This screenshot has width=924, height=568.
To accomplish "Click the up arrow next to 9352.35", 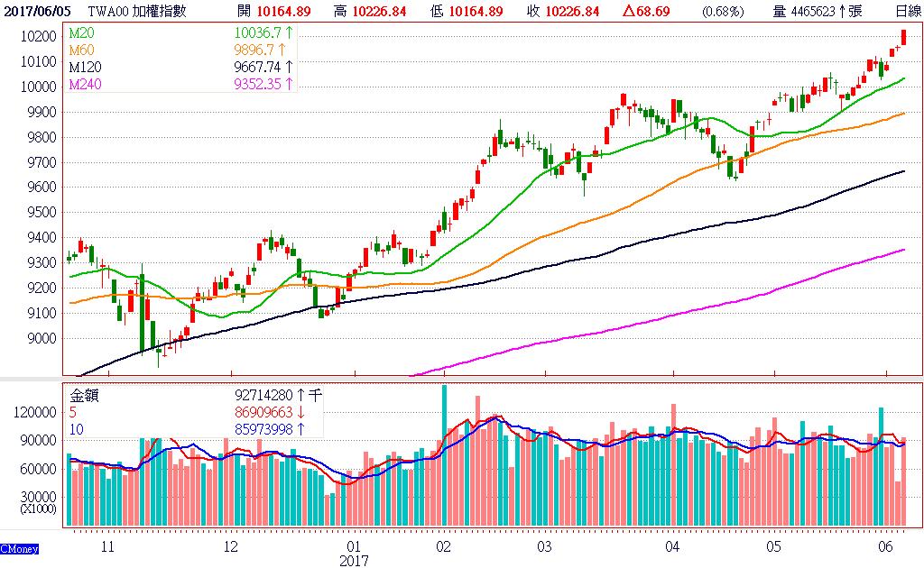I will 290,85.
